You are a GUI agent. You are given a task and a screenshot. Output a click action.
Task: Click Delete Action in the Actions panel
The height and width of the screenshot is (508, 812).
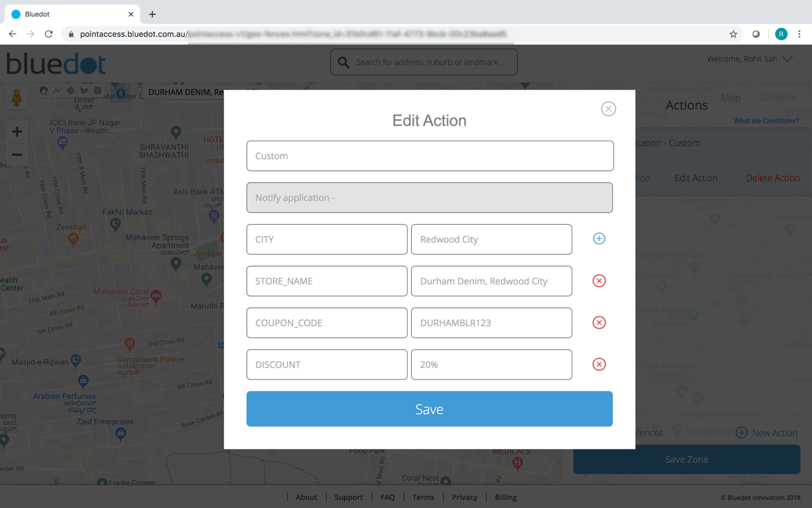pyautogui.click(x=773, y=178)
